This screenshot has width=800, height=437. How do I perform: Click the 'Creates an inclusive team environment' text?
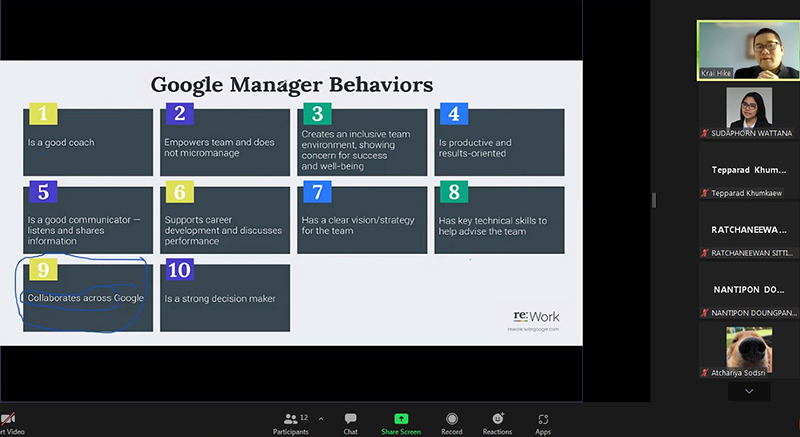pos(356,150)
